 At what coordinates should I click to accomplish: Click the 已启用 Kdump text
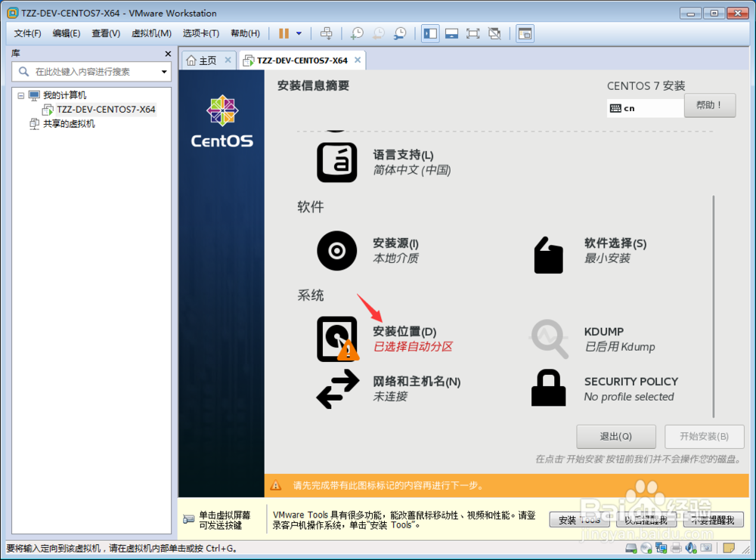point(620,347)
